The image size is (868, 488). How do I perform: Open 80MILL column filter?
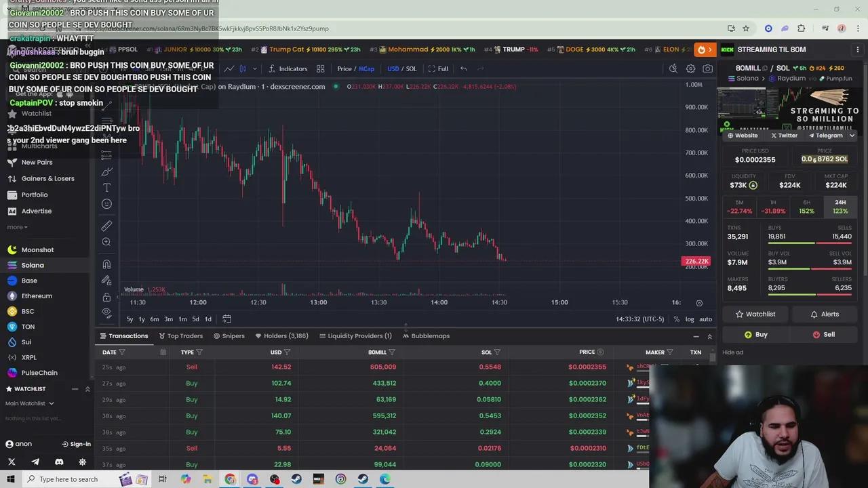[392, 352]
